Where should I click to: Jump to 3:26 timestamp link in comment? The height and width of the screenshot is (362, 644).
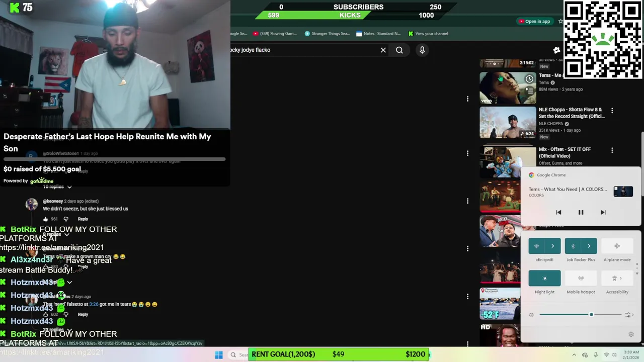pyautogui.click(x=94, y=304)
